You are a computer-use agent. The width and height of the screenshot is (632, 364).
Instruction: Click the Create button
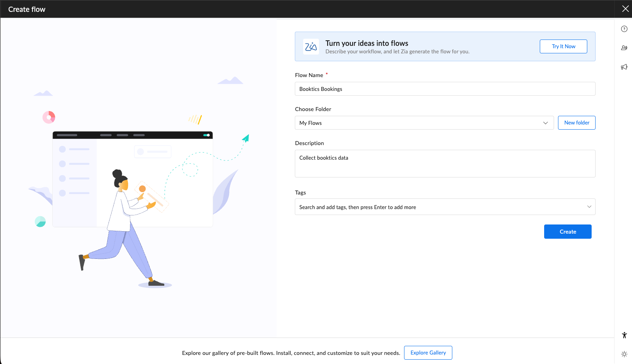(x=567, y=232)
